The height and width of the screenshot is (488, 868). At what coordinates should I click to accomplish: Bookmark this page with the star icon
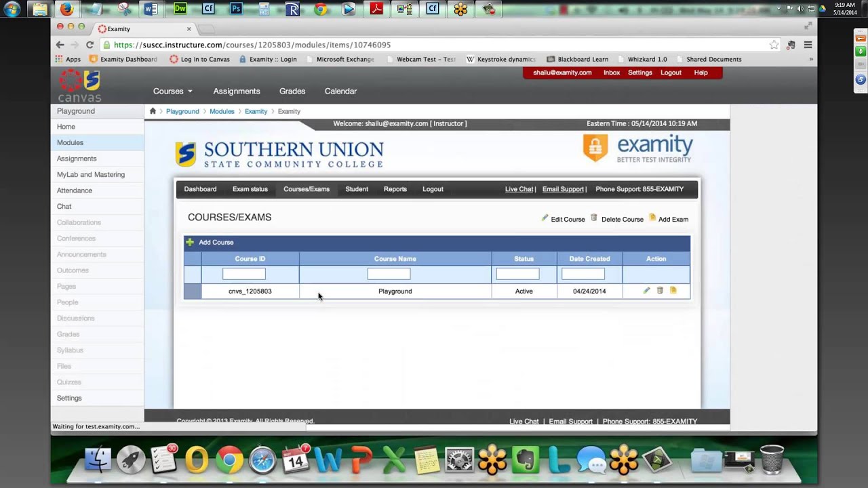(x=774, y=45)
